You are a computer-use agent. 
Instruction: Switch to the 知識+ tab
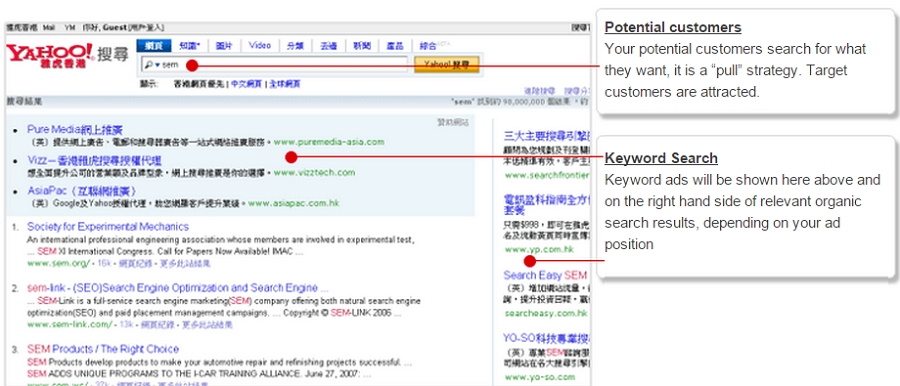(189, 46)
